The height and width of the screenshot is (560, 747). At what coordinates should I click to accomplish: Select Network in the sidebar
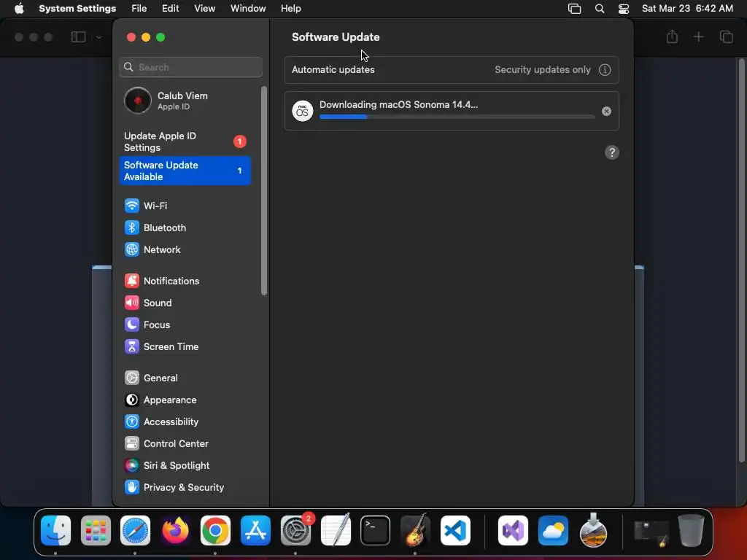coord(185,249)
